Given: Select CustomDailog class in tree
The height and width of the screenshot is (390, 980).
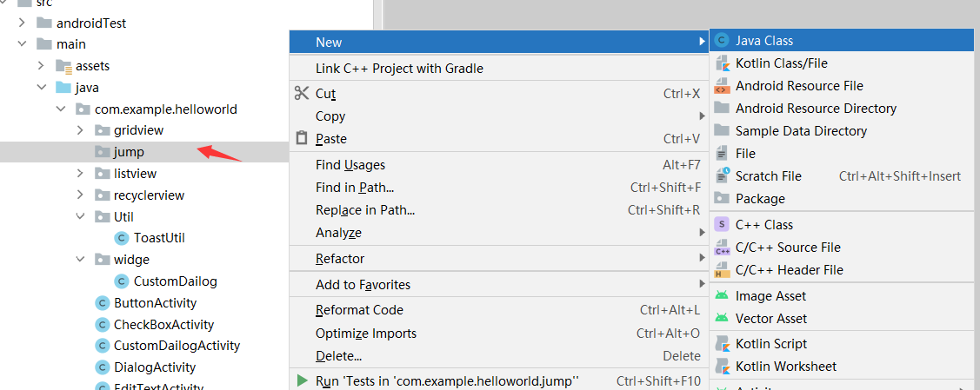Looking at the screenshot, I should (x=175, y=281).
